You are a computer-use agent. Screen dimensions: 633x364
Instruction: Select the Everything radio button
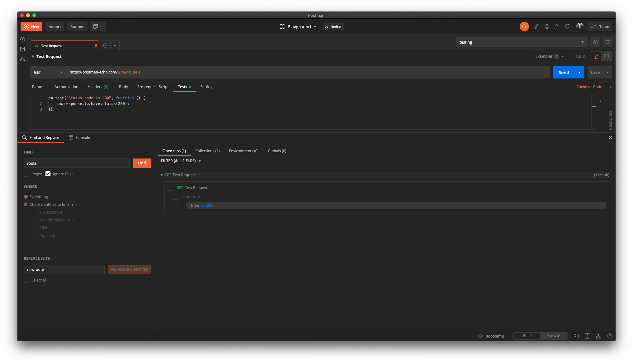coord(26,196)
